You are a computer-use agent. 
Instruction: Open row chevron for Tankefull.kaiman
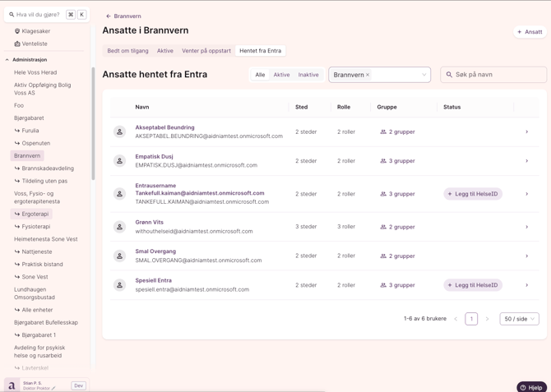(x=527, y=194)
